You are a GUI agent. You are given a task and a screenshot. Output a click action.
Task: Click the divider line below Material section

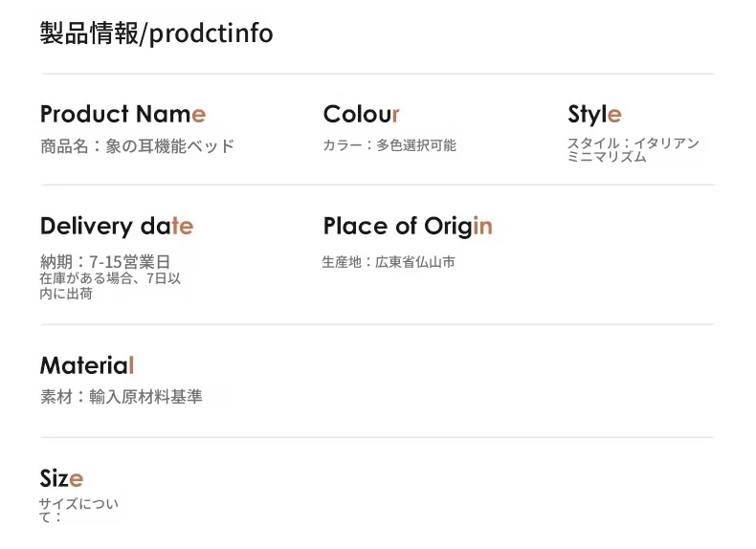(377, 438)
